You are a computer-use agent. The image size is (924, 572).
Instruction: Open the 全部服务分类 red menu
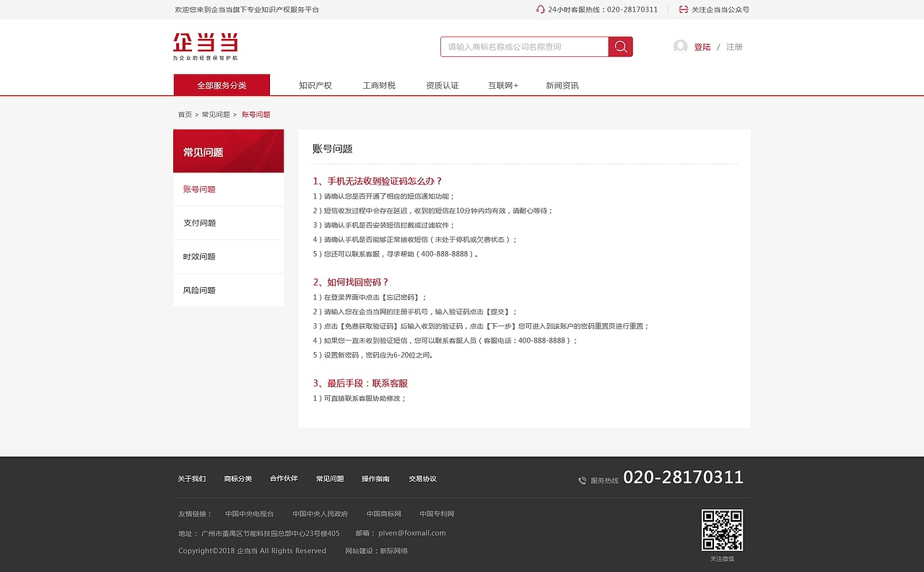tap(221, 84)
